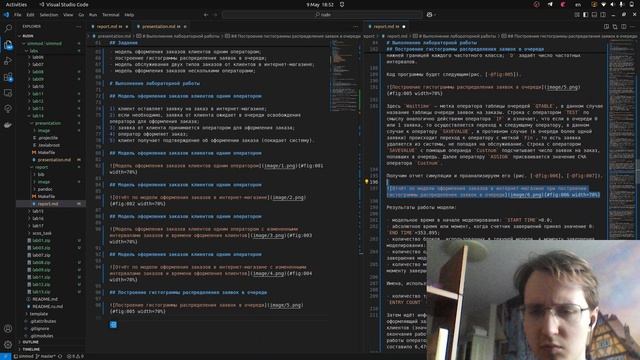Viewport: 640px width, 360px height.
Task: Go back with the navigation arrow
Action: [x=206, y=15]
